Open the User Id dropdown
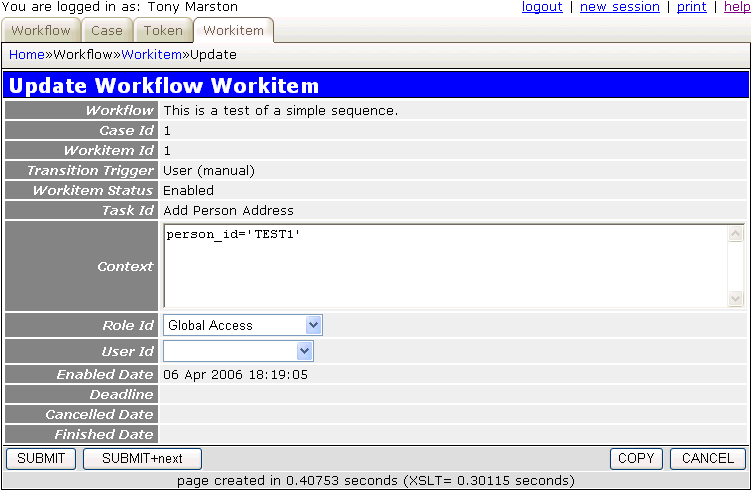Image resolution: width=752 pixels, height=491 pixels. click(x=238, y=351)
